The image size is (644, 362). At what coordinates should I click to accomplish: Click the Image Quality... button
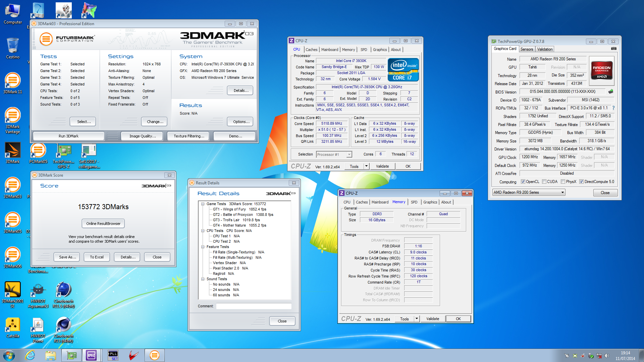coord(143,136)
